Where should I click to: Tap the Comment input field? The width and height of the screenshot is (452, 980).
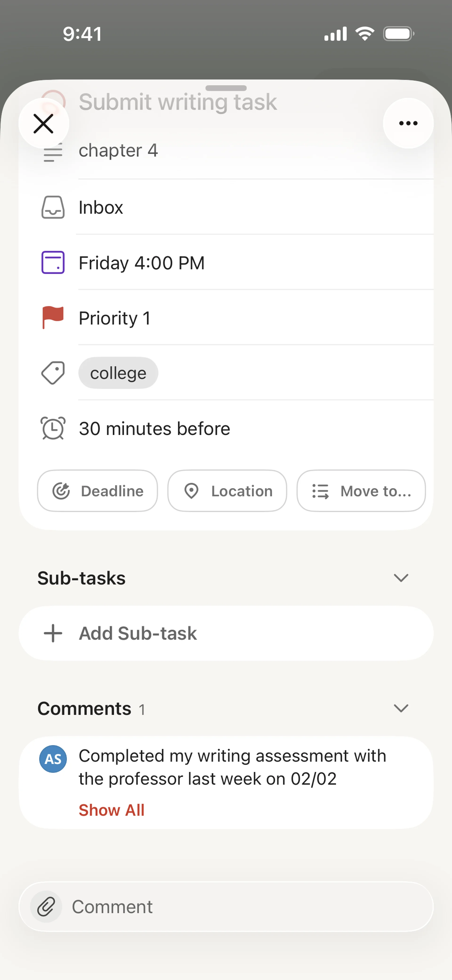pyautogui.click(x=243, y=907)
